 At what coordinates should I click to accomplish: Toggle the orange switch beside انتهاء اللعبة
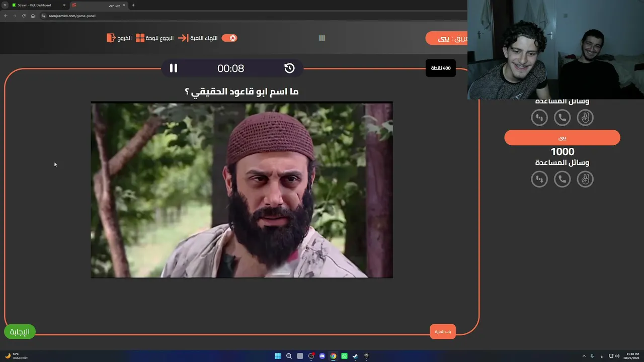point(229,38)
